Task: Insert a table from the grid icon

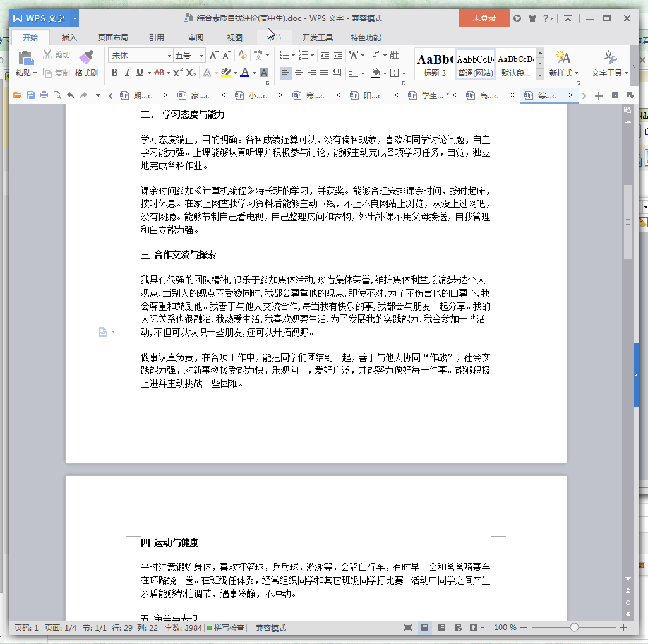Action: (395, 55)
